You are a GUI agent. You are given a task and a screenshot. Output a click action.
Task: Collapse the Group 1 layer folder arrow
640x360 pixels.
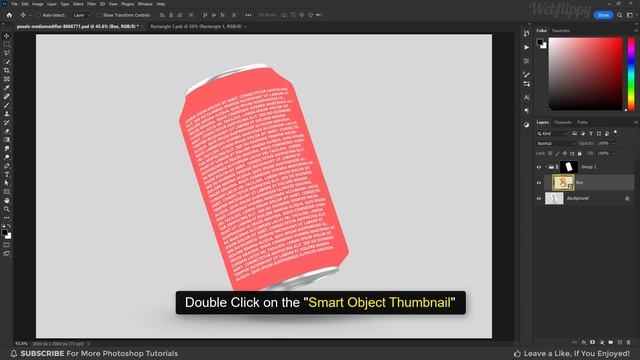click(546, 167)
